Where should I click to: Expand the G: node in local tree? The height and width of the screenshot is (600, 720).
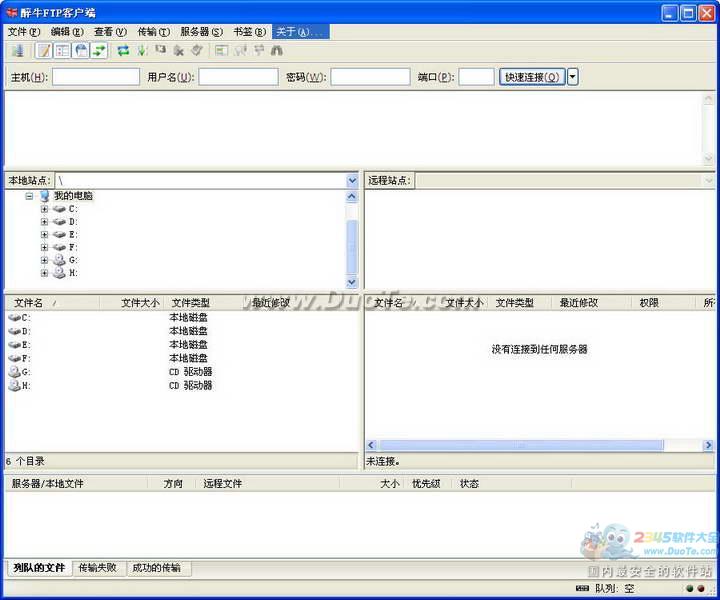coord(44,260)
